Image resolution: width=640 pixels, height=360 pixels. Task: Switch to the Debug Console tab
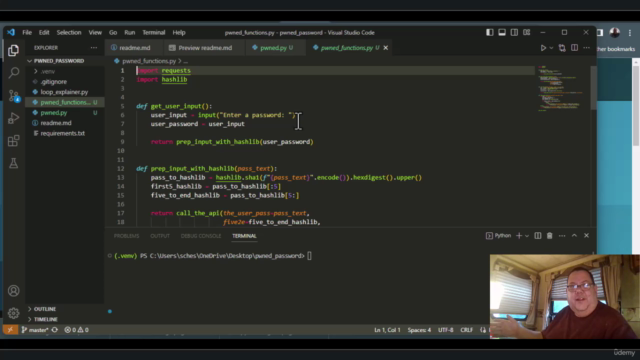pos(201,236)
